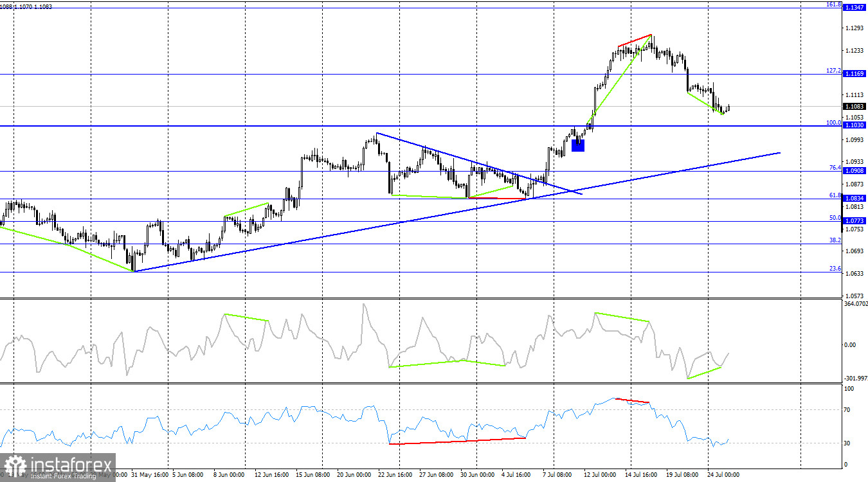
Task: Click the 1.1293 price axis value
Action: (x=856, y=28)
